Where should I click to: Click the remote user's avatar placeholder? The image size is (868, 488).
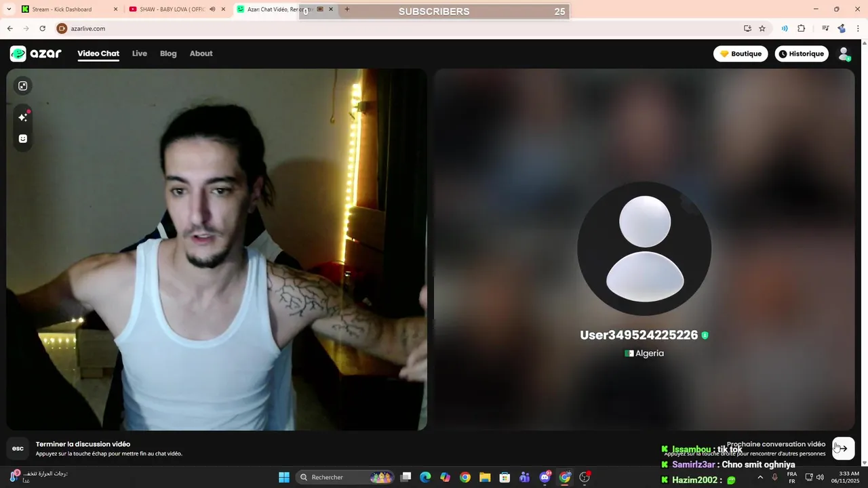644,249
